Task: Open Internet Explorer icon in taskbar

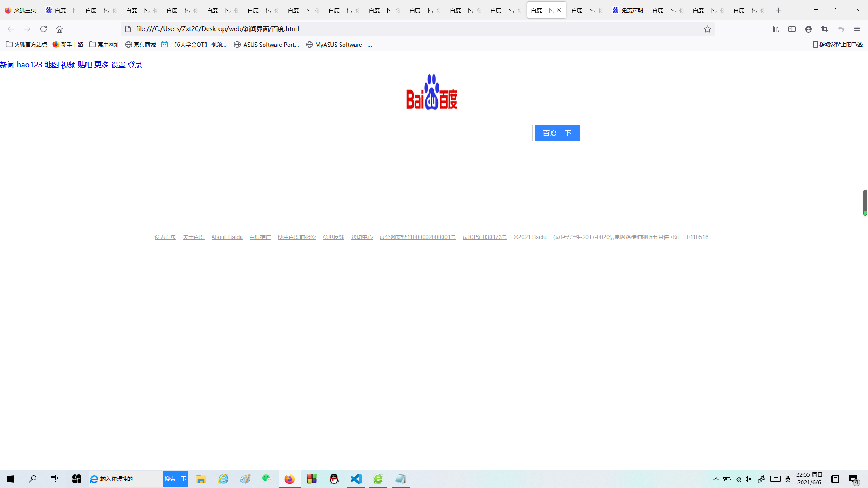Action: tap(224, 479)
